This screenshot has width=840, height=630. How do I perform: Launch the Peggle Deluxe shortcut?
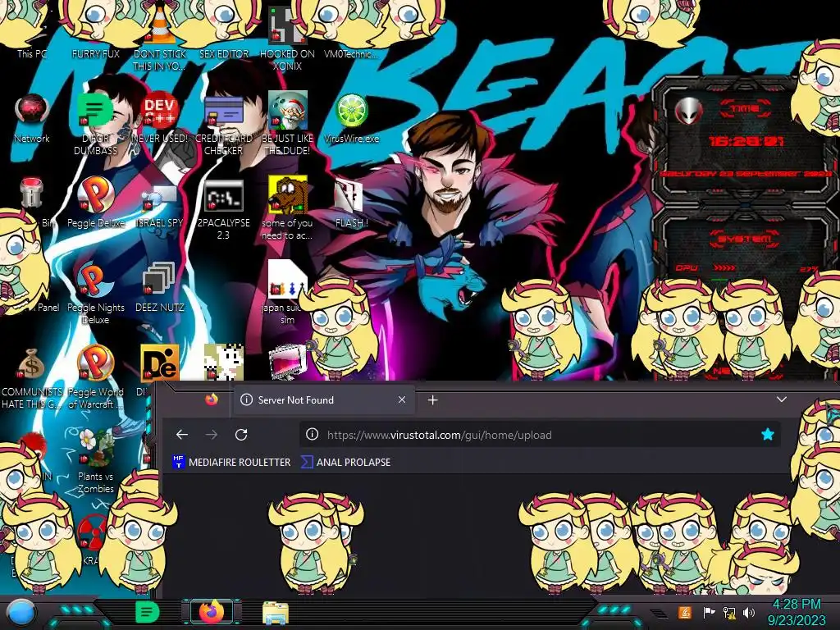[x=95, y=195]
